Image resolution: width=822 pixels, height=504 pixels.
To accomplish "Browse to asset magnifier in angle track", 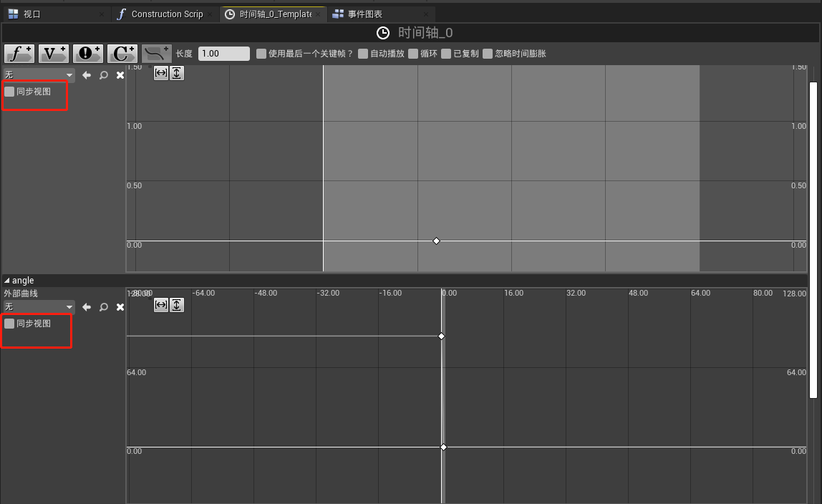I will pos(104,307).
